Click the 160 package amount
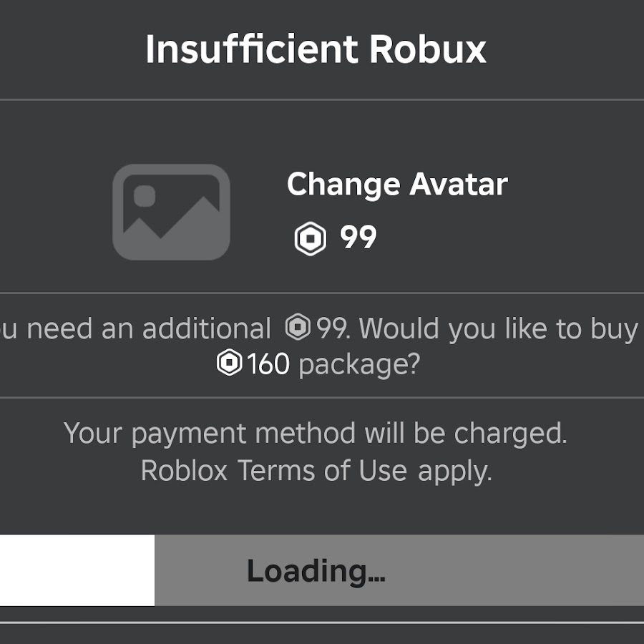This screenshot has width=644, height=644. point(268,364)
